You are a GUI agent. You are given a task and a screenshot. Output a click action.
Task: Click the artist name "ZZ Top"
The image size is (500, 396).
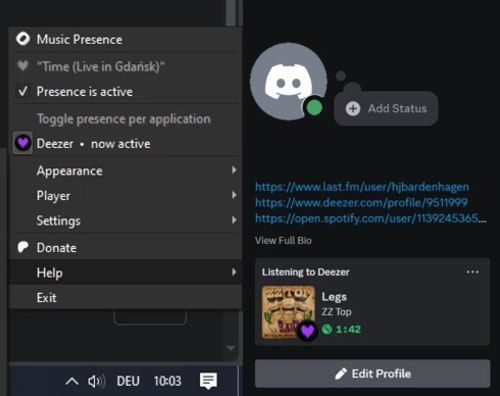click(336, 312)
